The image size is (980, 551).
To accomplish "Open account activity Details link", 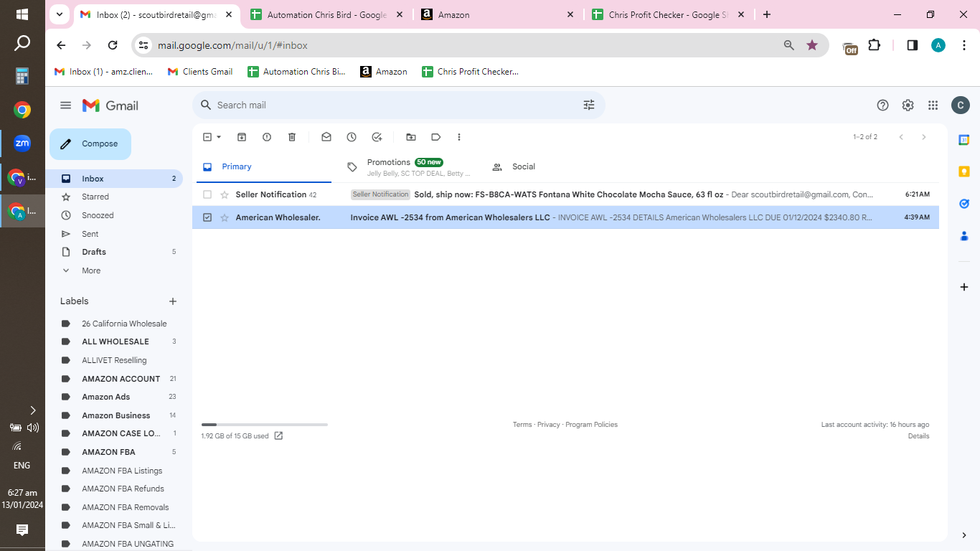I will tap(918, 436).
